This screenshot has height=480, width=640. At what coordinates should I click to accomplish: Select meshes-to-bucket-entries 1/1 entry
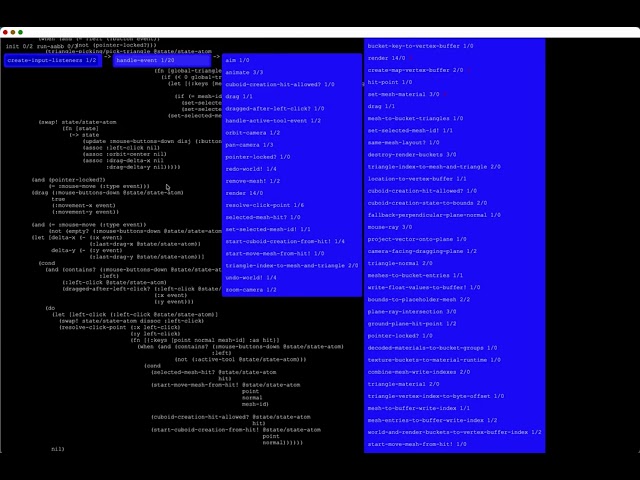[416, 276]
